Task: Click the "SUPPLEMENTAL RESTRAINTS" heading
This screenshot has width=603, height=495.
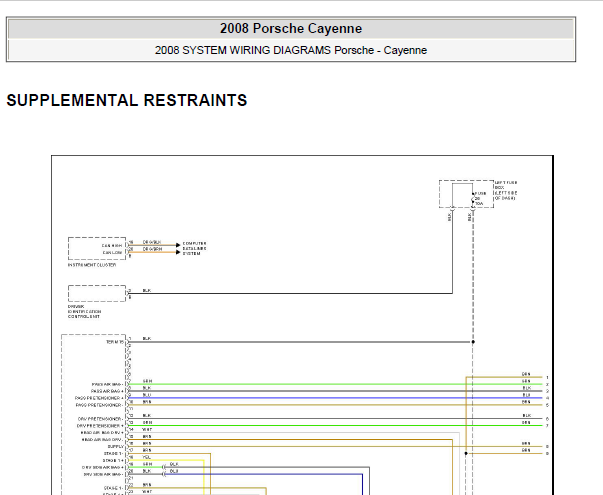Action: (x=127, y=100)
